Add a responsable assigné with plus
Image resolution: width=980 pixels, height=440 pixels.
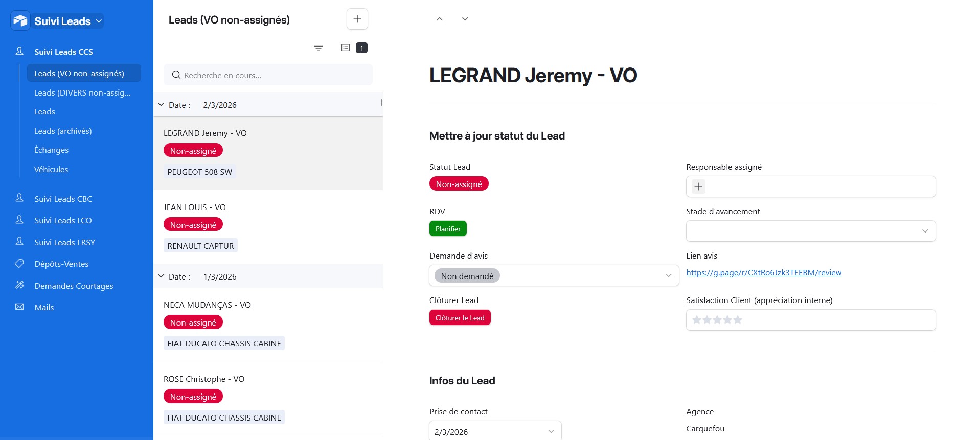[698, 187]
